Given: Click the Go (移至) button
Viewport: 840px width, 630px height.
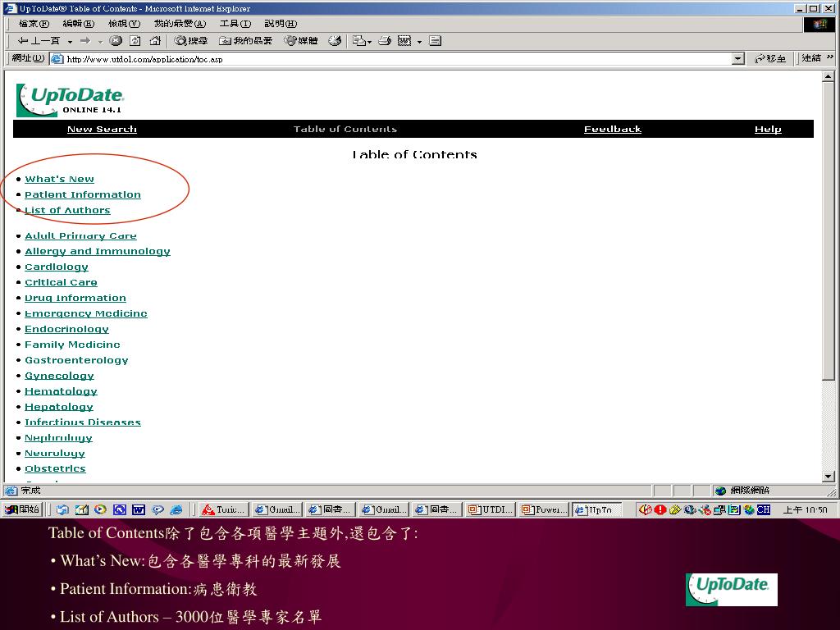Looking at the screenshot, I should click(769, 58).
